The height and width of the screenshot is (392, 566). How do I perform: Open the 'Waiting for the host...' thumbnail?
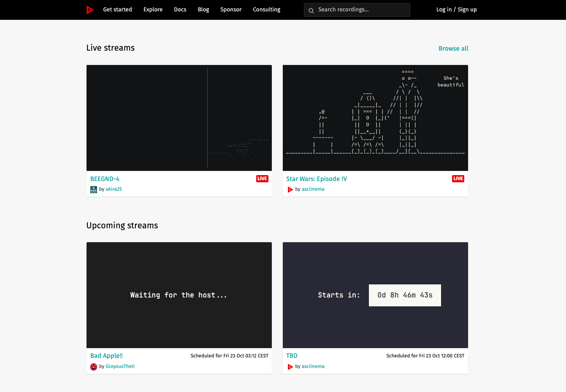click(x=179, y=295)
